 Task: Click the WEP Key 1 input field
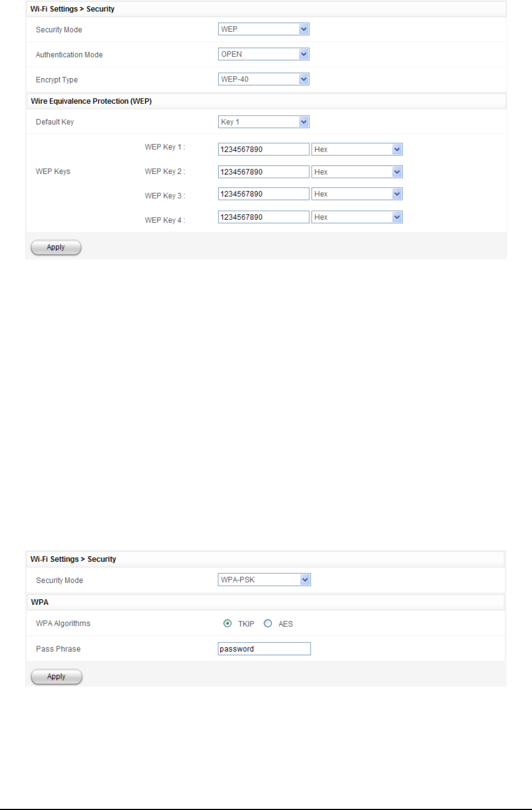(264, 150)
